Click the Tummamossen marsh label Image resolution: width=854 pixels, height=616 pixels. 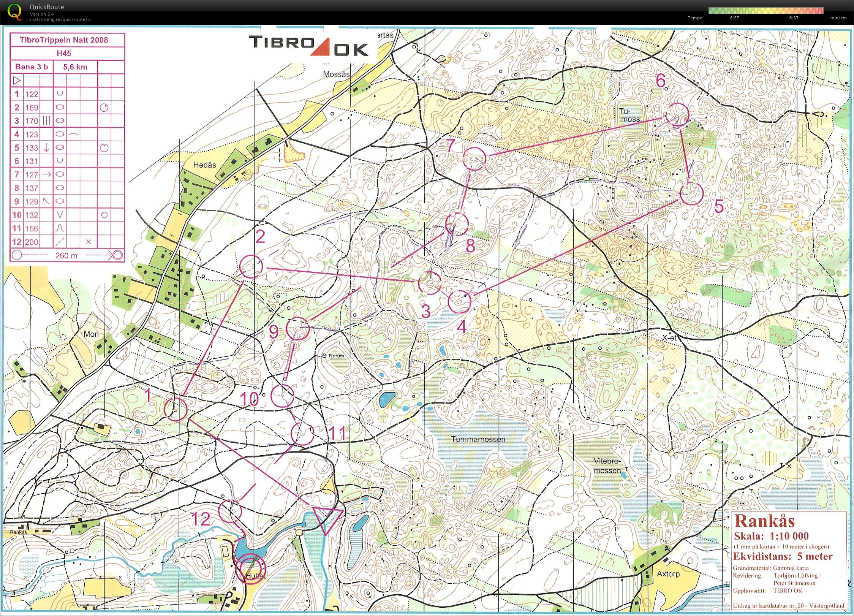[x=478, y=439]
